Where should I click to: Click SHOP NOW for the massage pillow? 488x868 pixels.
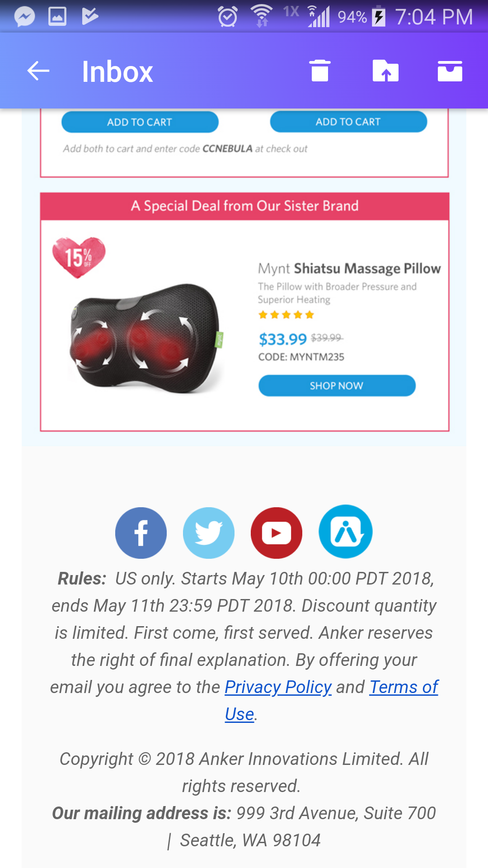(337, 386)
